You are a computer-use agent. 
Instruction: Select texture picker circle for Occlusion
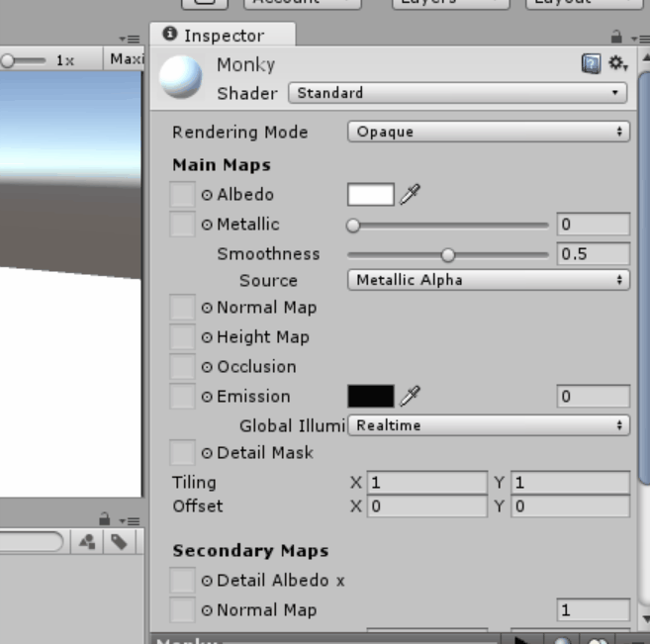207,367
